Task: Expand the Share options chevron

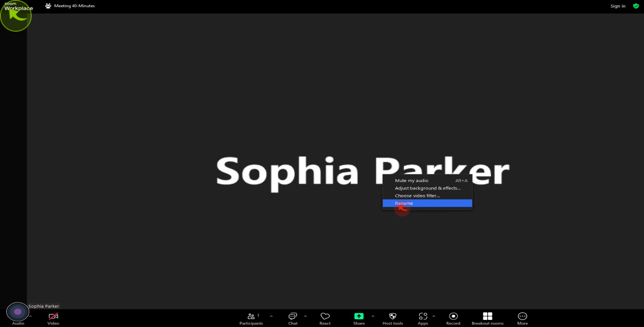Action: click(x=373, y=316)
